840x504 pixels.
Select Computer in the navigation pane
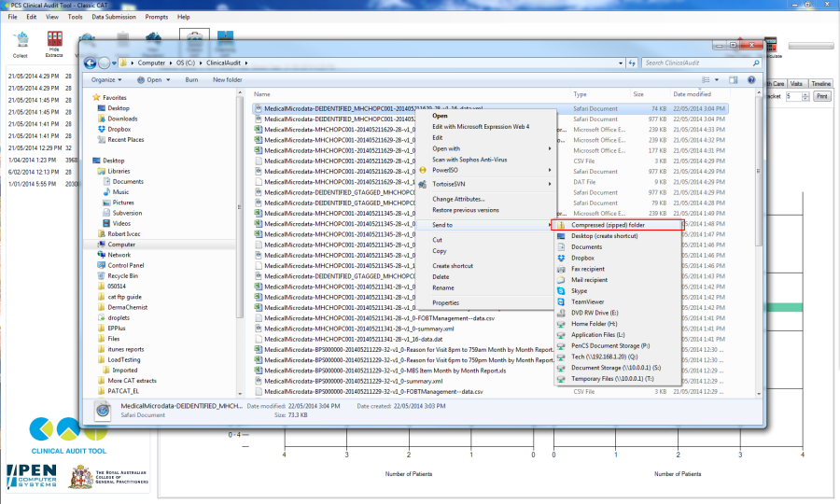coord(121,245)
